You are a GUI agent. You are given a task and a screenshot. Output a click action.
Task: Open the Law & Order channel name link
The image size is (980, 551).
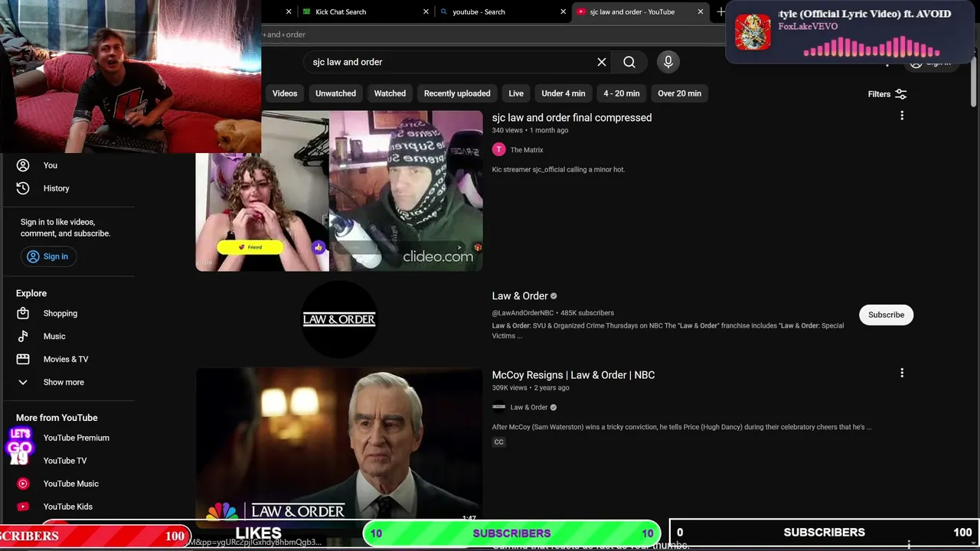pos(520,296)
